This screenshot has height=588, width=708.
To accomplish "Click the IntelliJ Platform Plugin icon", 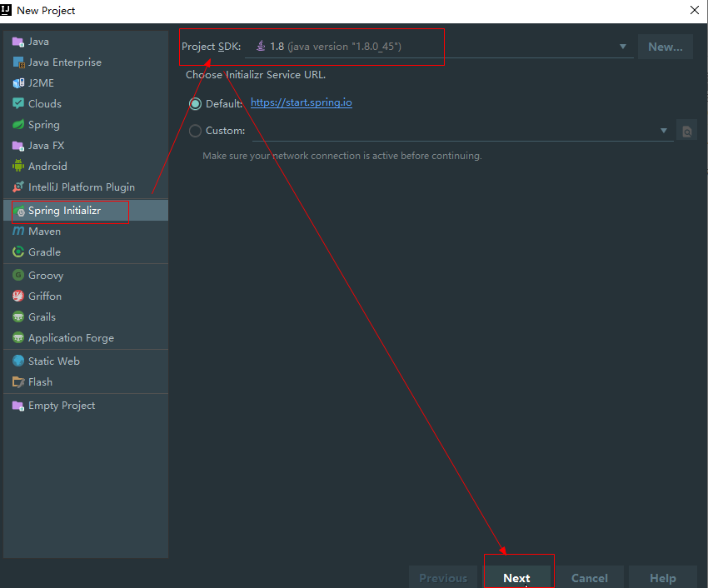I will tap(18, 187).
